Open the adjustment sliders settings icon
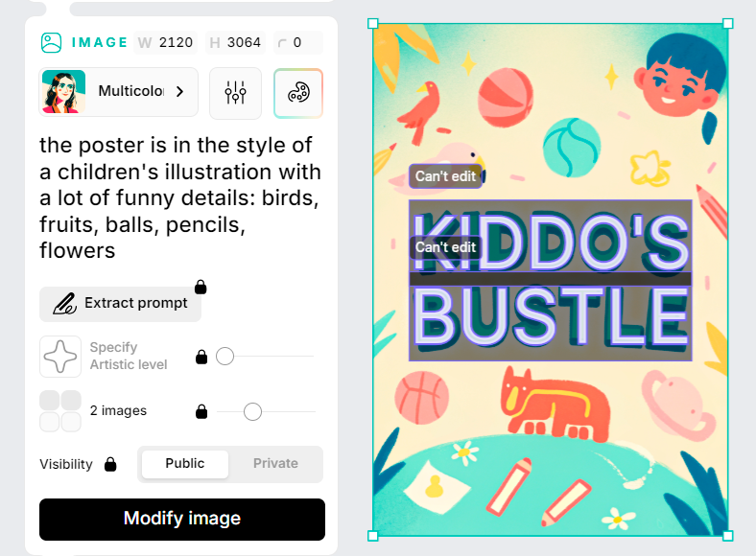The width and height of the screenshot is (756, 556). tap(235, 93)
